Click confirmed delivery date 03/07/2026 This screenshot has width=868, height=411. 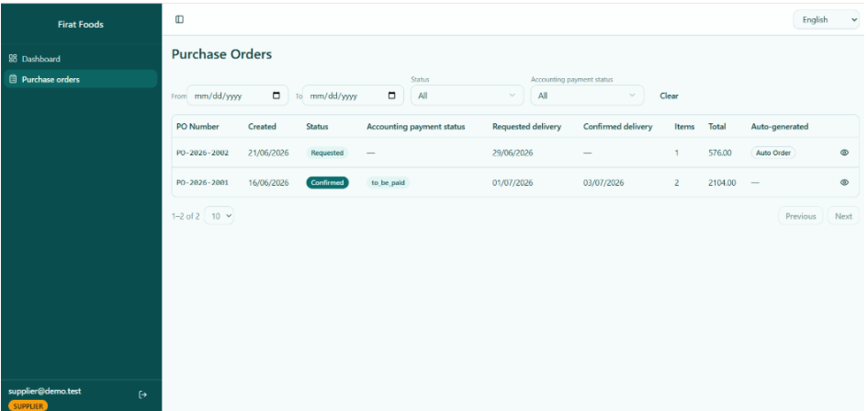tap(603, 182)
